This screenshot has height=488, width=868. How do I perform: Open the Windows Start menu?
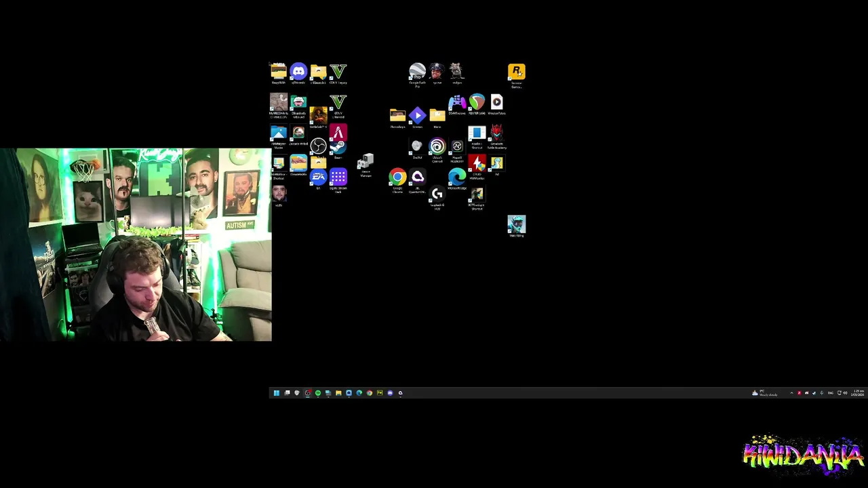(276, 393)
